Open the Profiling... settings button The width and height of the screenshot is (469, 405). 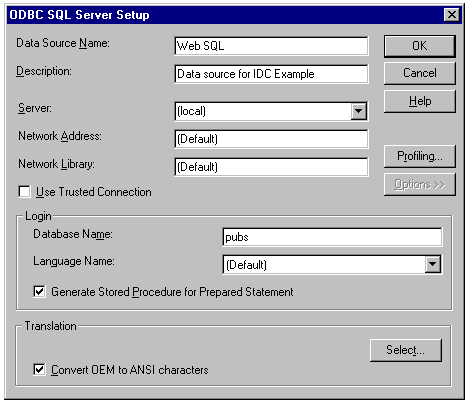click(420, 156)
